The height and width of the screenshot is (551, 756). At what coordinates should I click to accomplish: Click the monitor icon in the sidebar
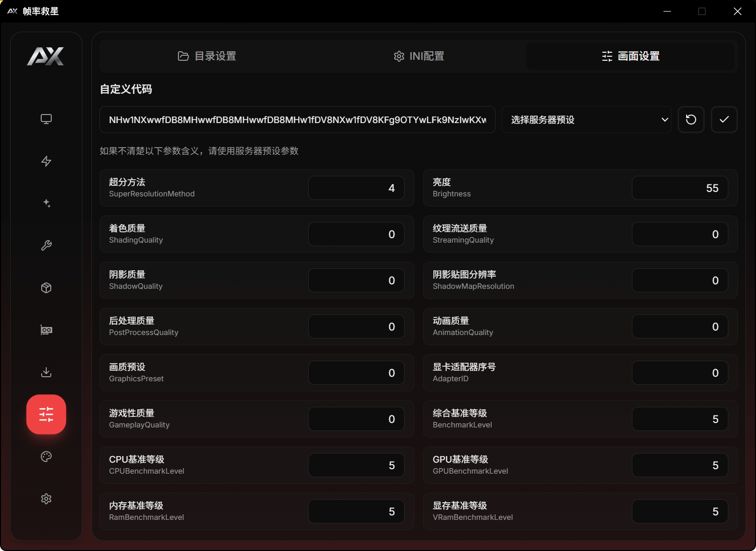point(46,119)
